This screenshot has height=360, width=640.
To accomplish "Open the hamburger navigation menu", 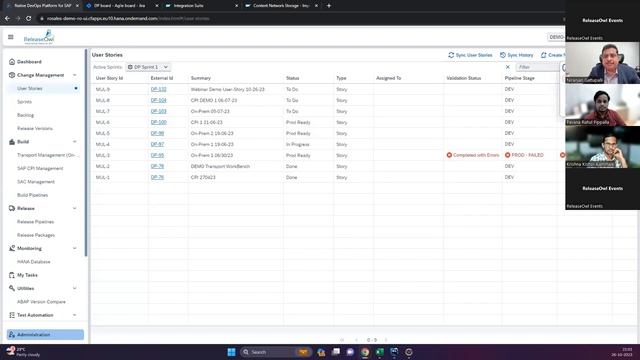I will [11, 37].
